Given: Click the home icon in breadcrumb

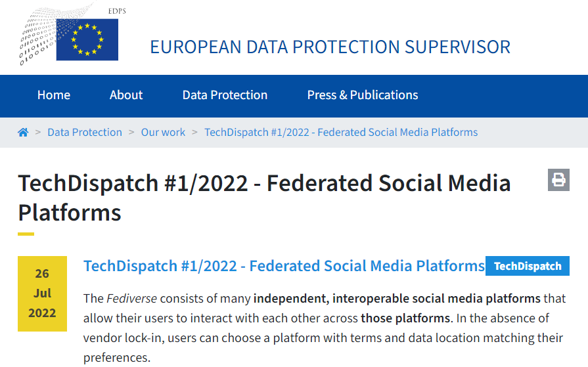Looking at the screenshot, I should (23, 133).
